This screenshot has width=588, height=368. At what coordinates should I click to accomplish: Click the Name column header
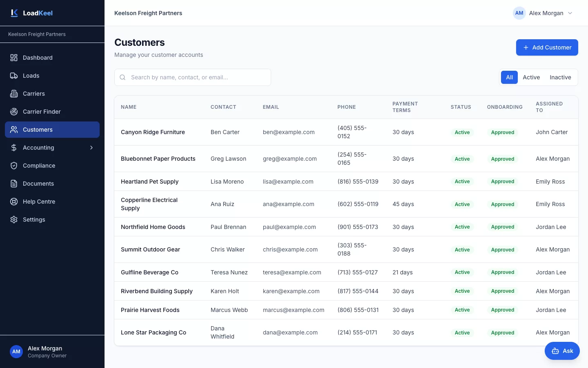tap(129, 107)
